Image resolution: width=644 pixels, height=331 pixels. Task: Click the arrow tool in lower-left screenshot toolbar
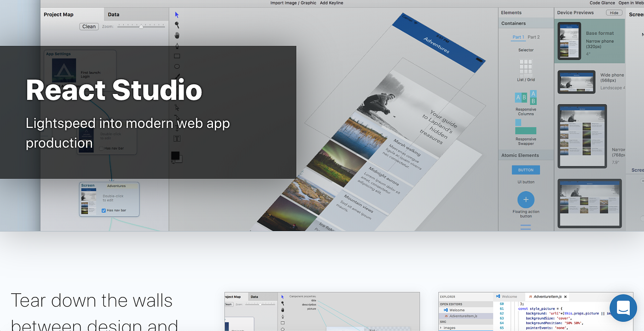pyautogui.click(x=282, y=297)
